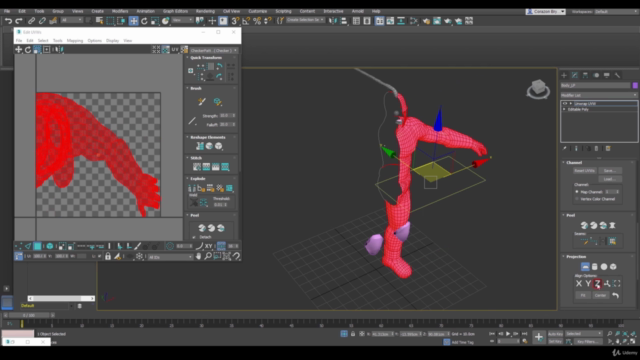The height and width of the screenshot is (360, 640).
Task: Click the Center button in Projection rollout
Action: coord(600,295)
